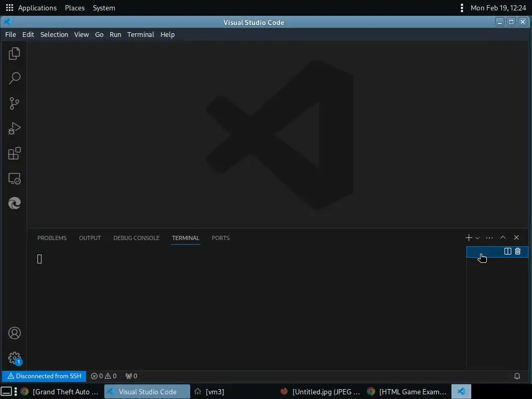Click the forwarded ports status item
This screenshot has height=399, width=532.
click(x=131, y=376)
